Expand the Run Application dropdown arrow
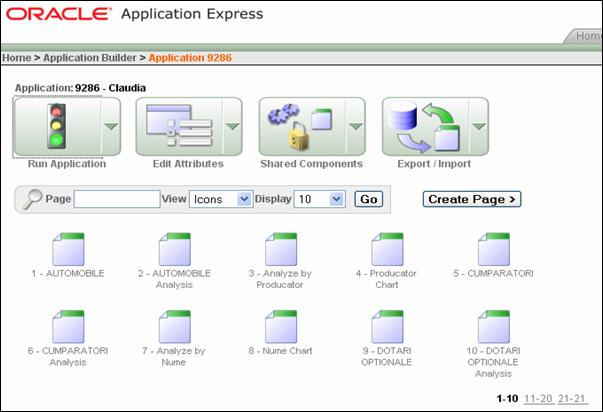The width and height of the screenshot is (603, 412). (110, 127)
